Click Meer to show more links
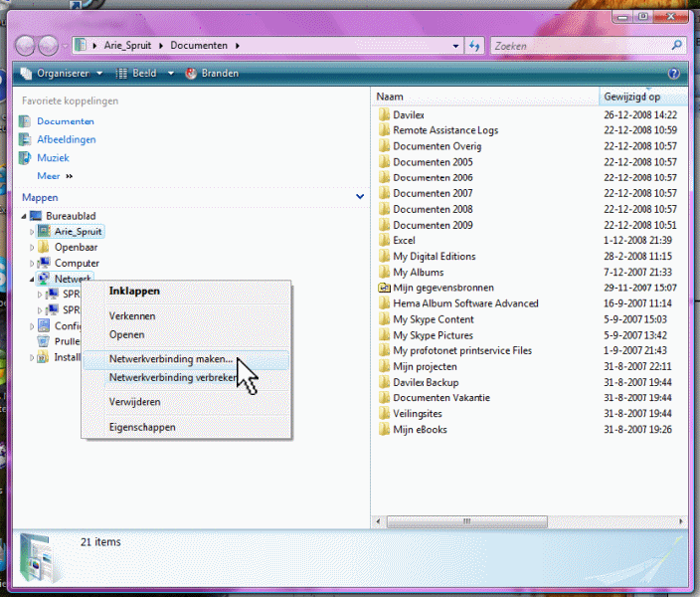Viewport: 700px width, 597px height. [49, 176]
